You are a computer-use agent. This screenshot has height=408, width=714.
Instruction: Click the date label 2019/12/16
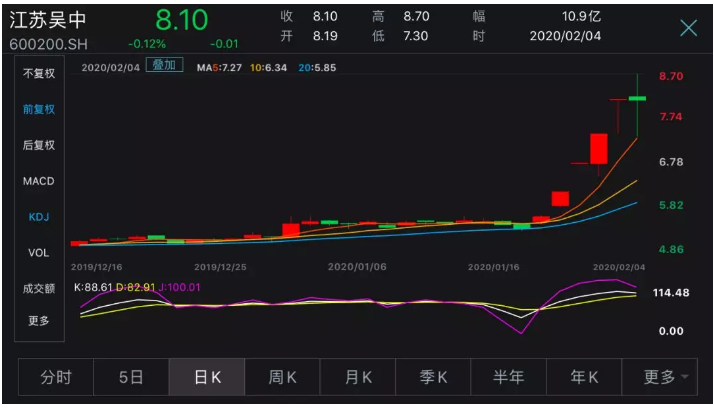point(97,267)
